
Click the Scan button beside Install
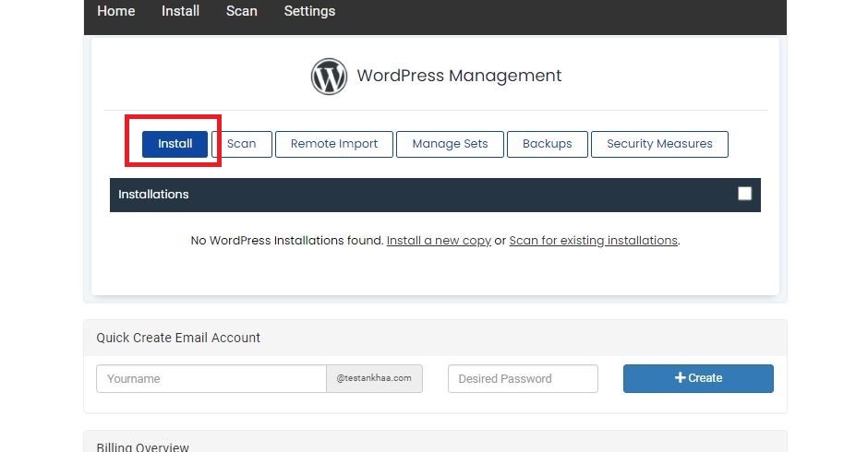coord(242,144)
